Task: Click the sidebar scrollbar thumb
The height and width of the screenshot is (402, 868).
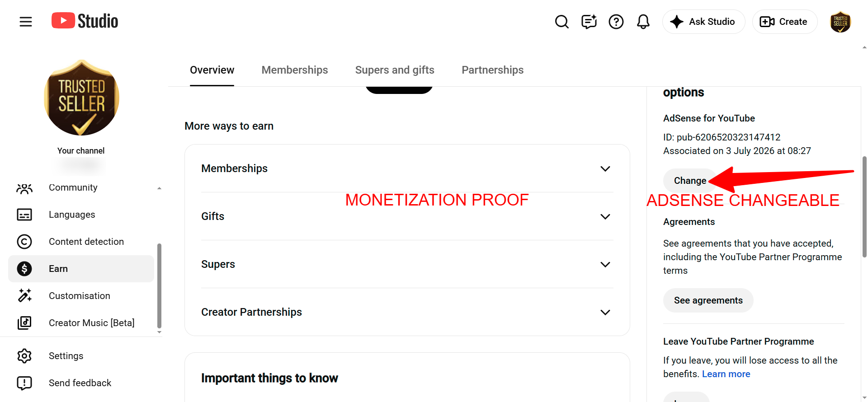Action: [159, 285]
